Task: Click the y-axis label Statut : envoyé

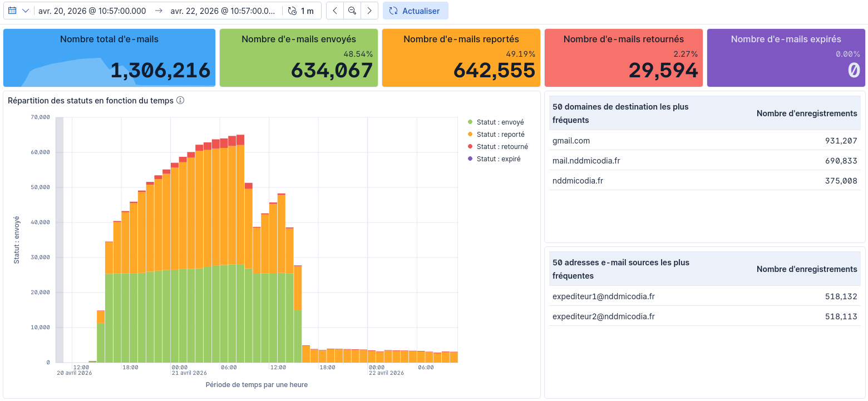Action: (x=17, y=240)
